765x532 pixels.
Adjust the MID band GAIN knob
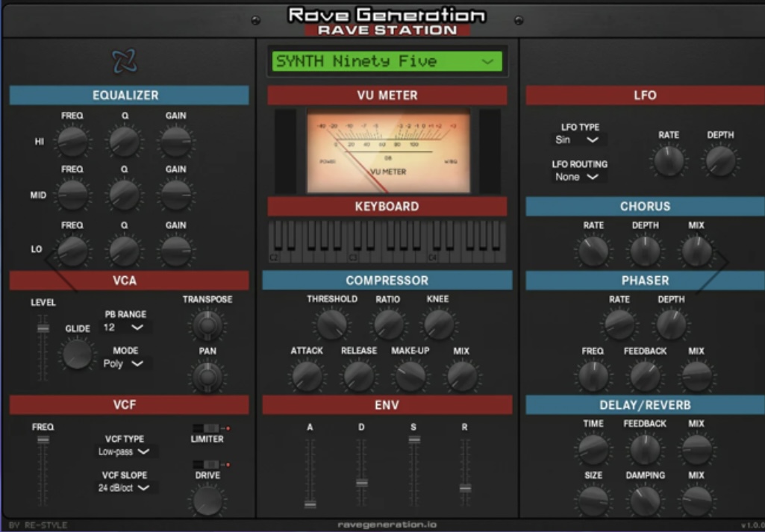click(x=175, y=195)
